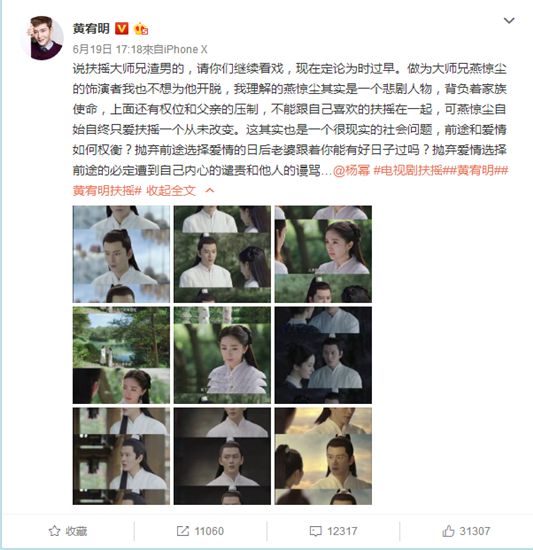
Task: Click the repost share icon
Action: [x=183, y=531]
